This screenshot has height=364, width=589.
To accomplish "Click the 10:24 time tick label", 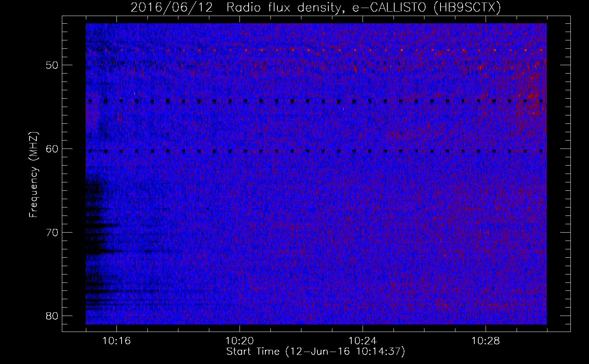I will [363, 341].
